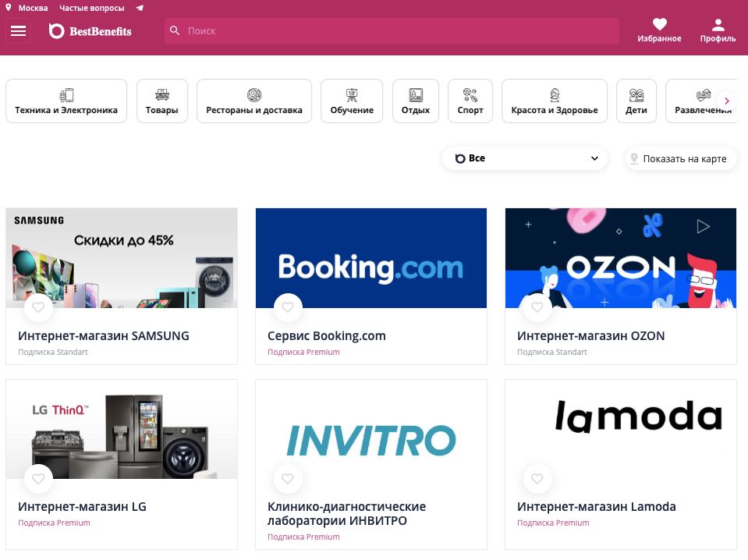Select Техника и Электроника category
Screen dimensions: 748x560
click(66, 101)
